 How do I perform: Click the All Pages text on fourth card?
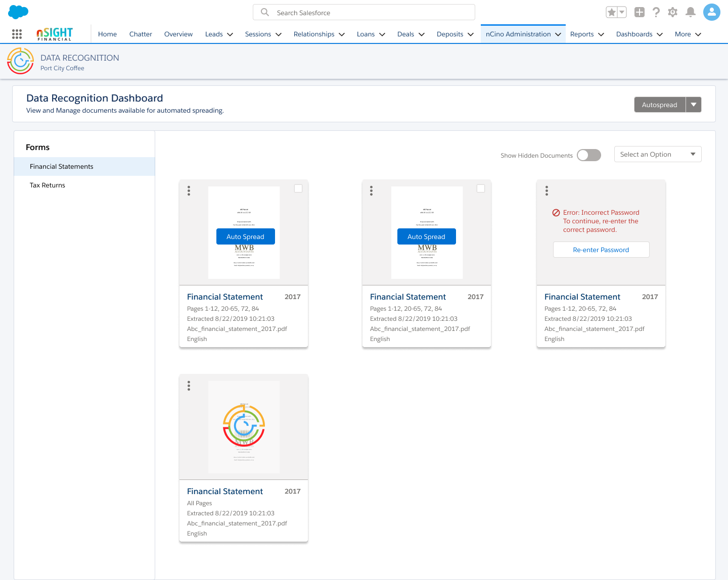click(x=200, y=503)
